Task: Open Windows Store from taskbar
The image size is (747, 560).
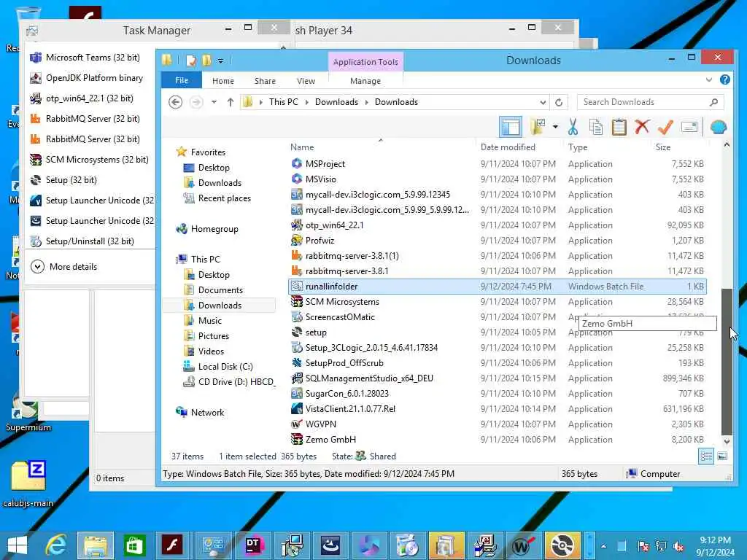Action: [x=134, y=545]
